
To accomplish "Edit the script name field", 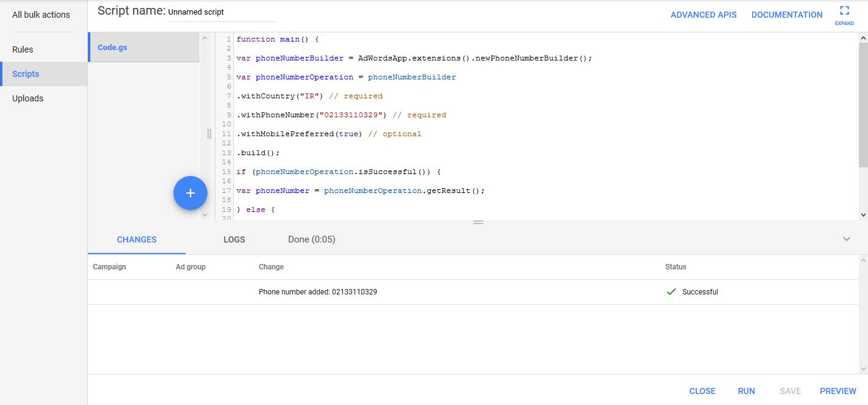I will (222, 12).
